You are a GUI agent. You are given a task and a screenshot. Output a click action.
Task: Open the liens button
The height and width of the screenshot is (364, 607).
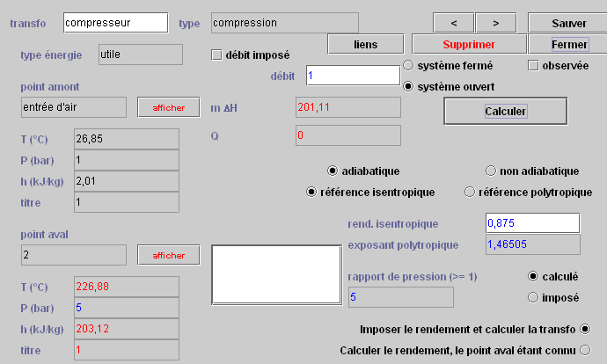click(x=365, y=44)
